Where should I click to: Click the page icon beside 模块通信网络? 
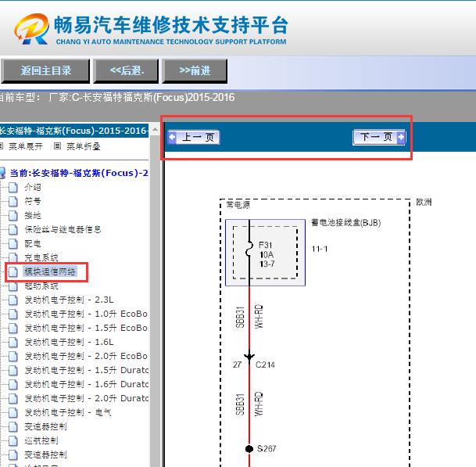[x=13, y=271]
